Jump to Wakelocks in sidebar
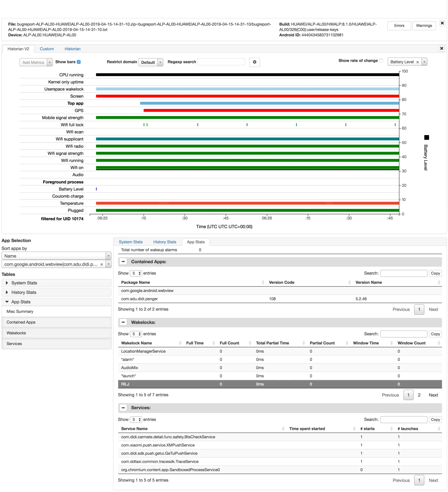Viewport: 448px width, 492px height. 57,333
